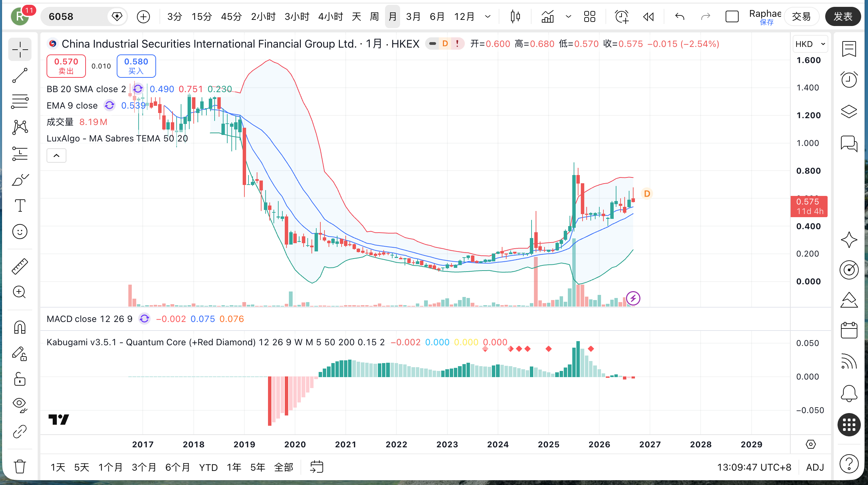
Task: Select the crosshair cursor tool
Action: point(20,50)
